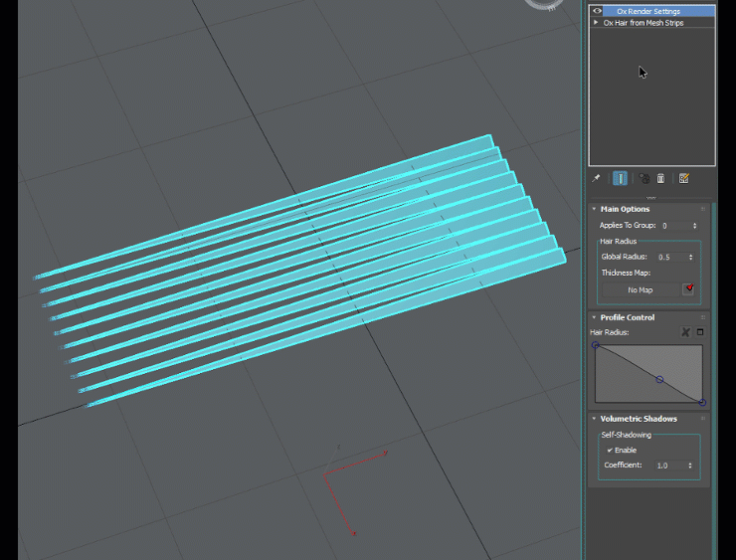The width and height of the screenshot is (736, 560).
Task: Click the No Map button
Action: 640,290
